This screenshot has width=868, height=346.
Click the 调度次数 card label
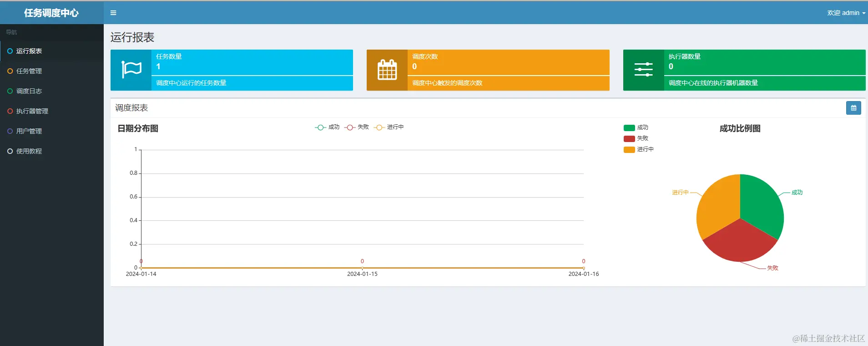point(425,56)
